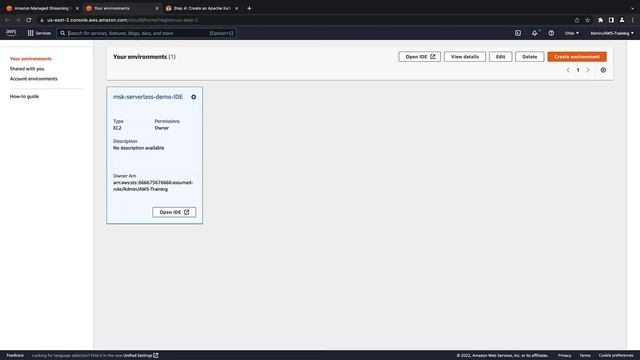The height and width of the screenshot is (360, 640).
Task: Open the Terms footer link
Action: [585, 356]
